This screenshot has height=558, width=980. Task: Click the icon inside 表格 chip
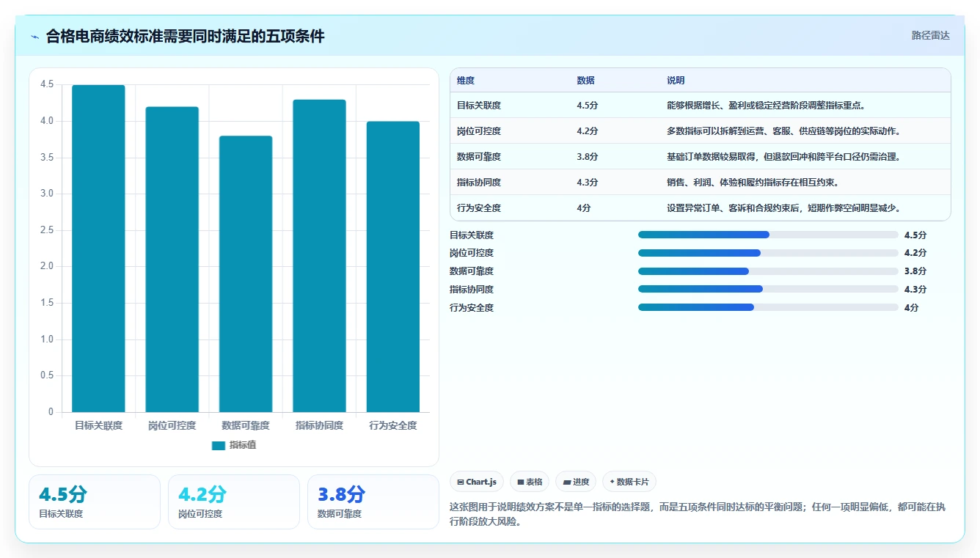pyautogui.click(x=520, y=482)
